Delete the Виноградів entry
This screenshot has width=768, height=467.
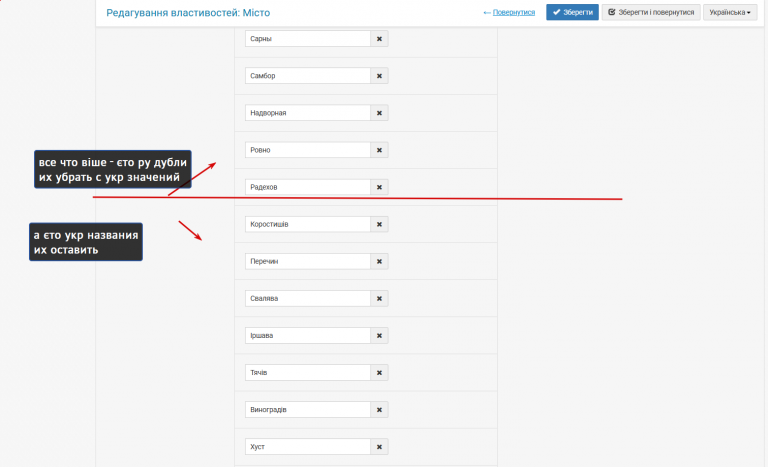(379, 410)
